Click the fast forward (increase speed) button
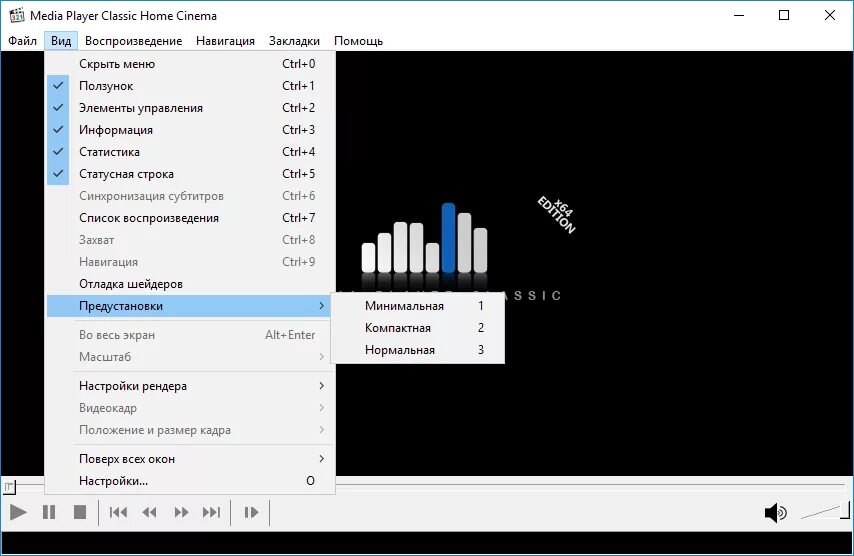 (x=181, y=512)
